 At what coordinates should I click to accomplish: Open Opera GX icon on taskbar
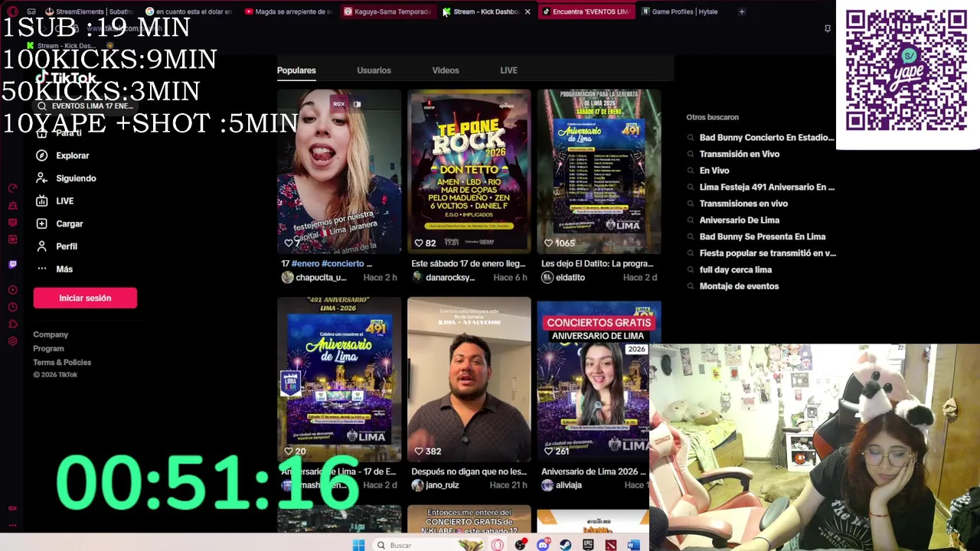click(498, 545)
